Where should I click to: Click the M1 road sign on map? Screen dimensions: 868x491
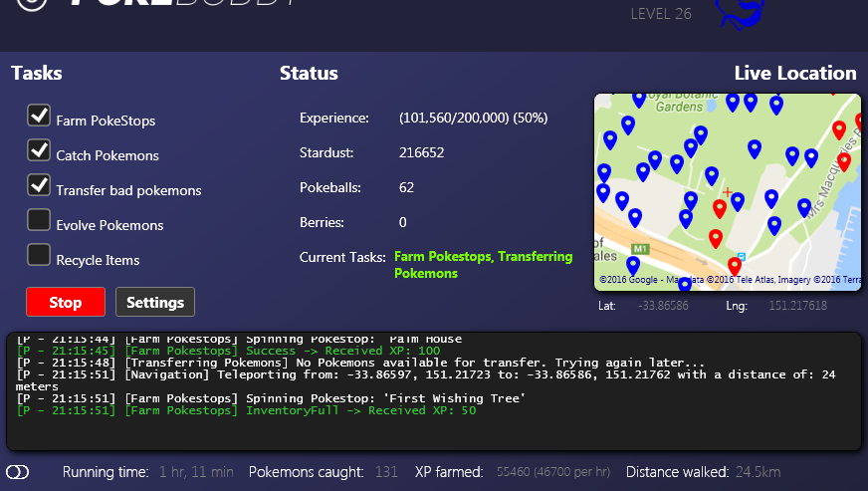tap(640, 249)
